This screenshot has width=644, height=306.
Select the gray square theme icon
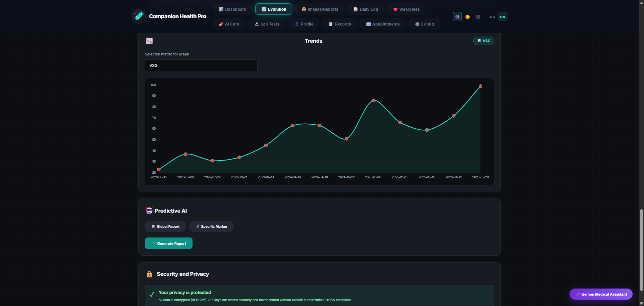478,17
